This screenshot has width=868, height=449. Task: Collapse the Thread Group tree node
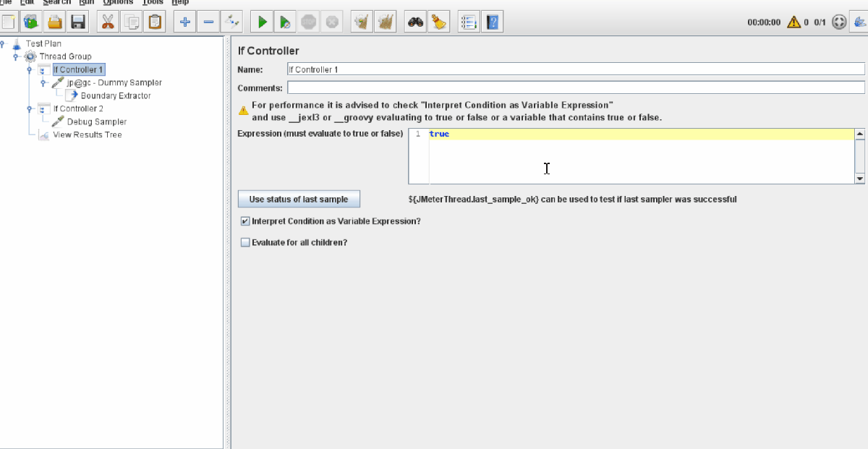(17, 56)
